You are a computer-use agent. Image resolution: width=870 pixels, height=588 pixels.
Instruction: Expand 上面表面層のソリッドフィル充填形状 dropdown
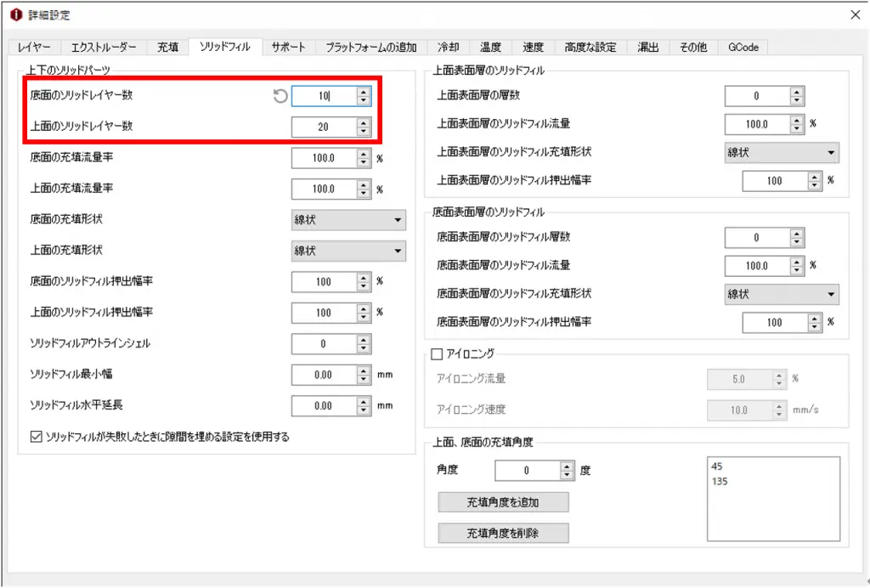[782, 153]
